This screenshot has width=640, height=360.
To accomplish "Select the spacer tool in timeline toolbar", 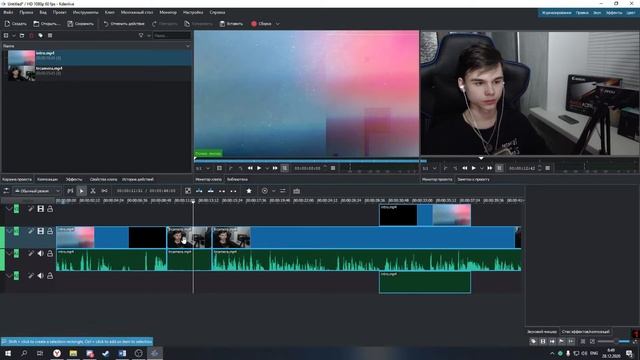I will click(104, 191).
